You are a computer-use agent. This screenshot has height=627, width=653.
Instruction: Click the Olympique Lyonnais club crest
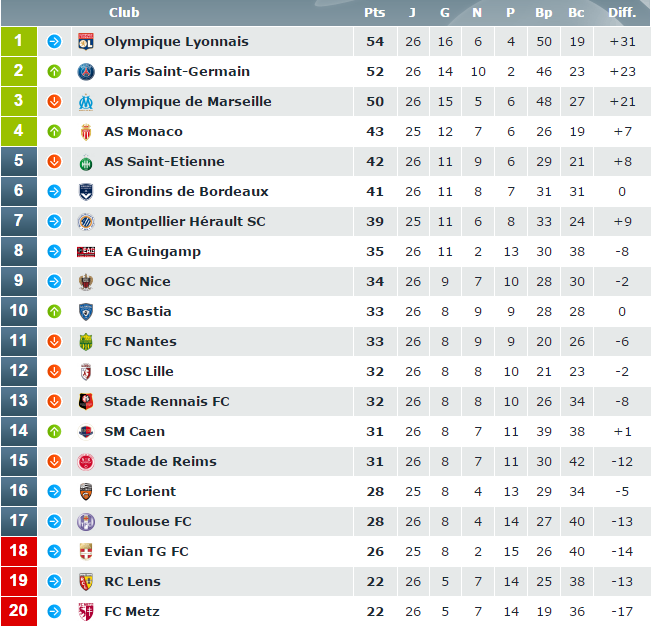tap(86, 42)
